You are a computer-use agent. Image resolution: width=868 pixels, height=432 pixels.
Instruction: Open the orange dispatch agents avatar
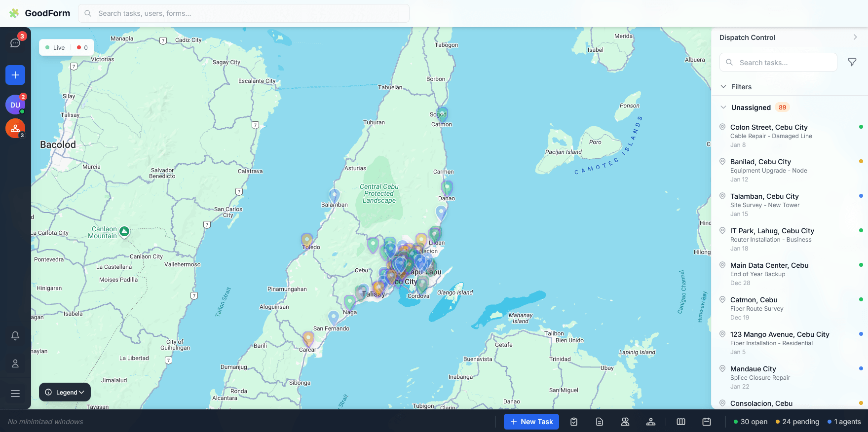[15, 128]
